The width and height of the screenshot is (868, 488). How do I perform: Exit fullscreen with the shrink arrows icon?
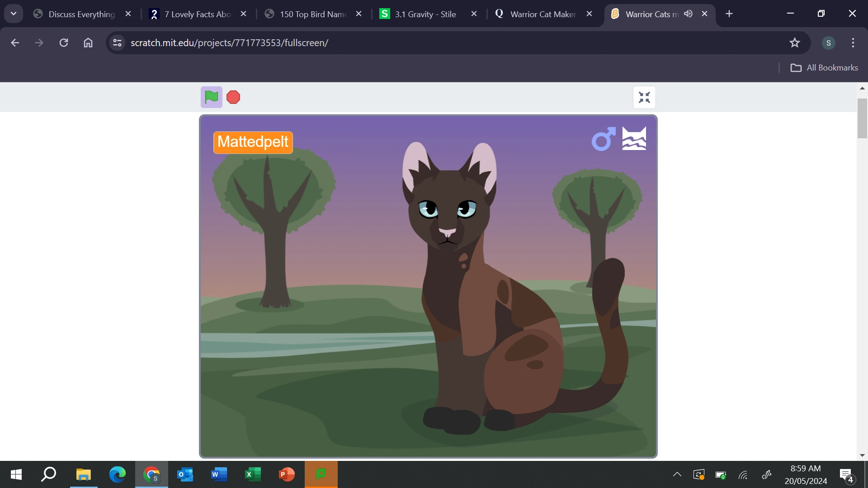coord(644,97)
